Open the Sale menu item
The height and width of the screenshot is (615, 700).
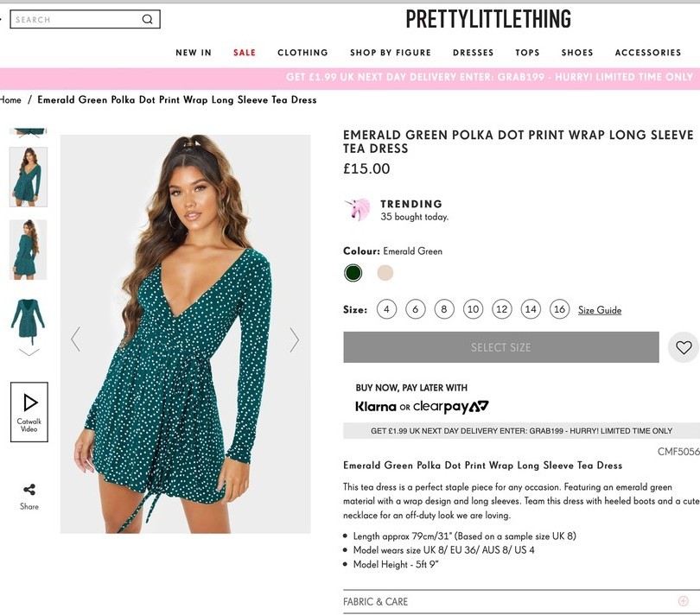click(x=245, y=53)
